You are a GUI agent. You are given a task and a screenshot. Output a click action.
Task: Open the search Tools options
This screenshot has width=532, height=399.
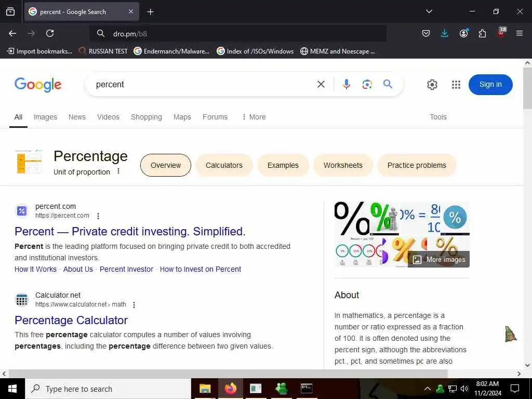[x=438, y=117]
